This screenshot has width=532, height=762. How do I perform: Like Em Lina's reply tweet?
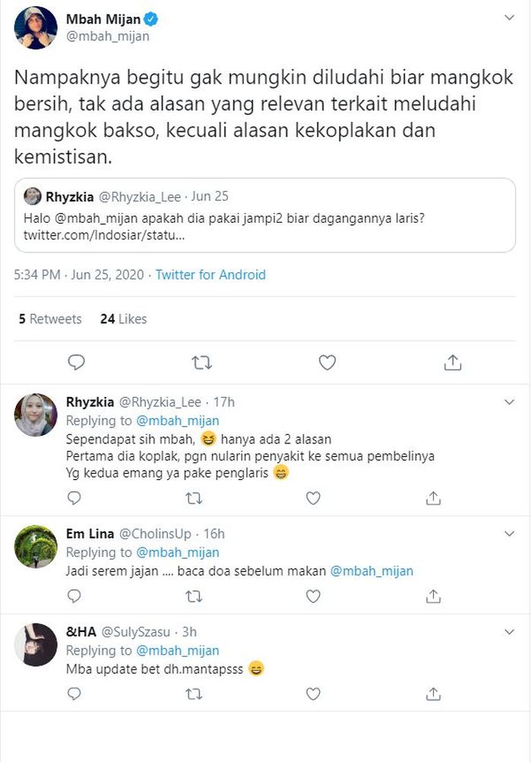(x=313, y=596)
